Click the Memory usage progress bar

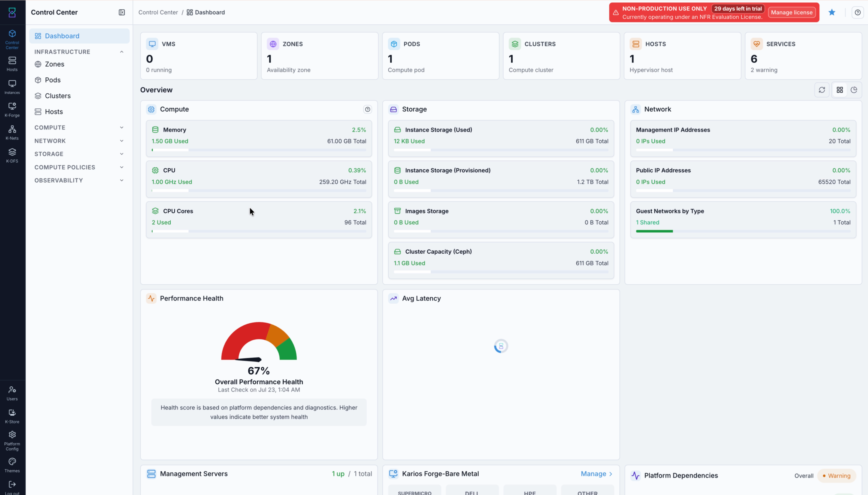click(x=259, y=150)
